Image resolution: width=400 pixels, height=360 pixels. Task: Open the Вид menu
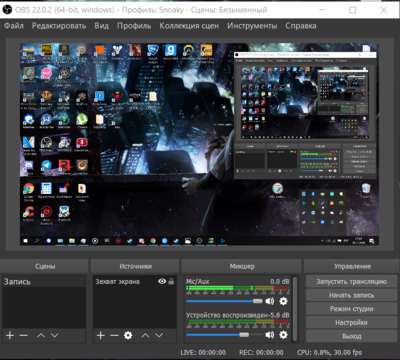click(x=101, y=26)
